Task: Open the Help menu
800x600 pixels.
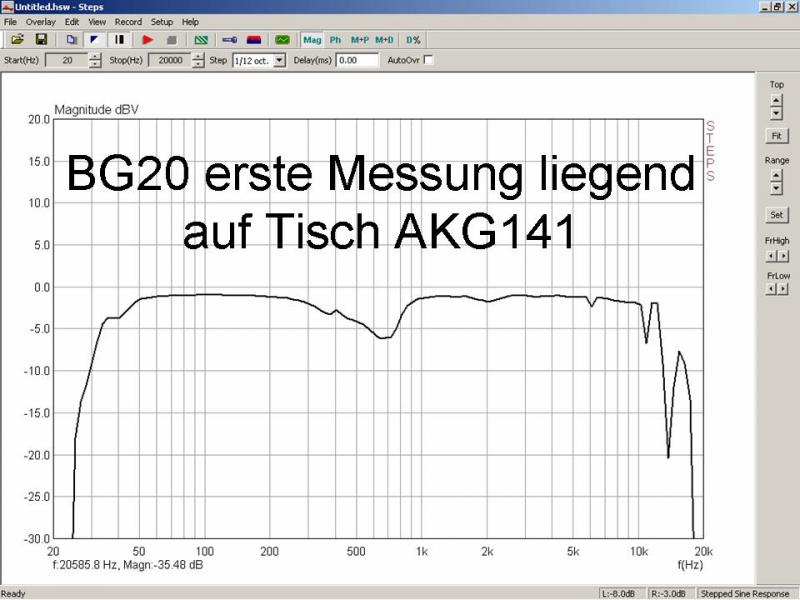Action: coord(190,22)
